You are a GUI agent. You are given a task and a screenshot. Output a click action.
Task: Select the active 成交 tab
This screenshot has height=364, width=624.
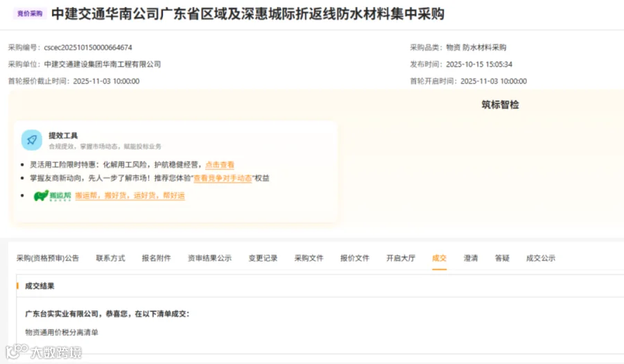click(439, 258)
